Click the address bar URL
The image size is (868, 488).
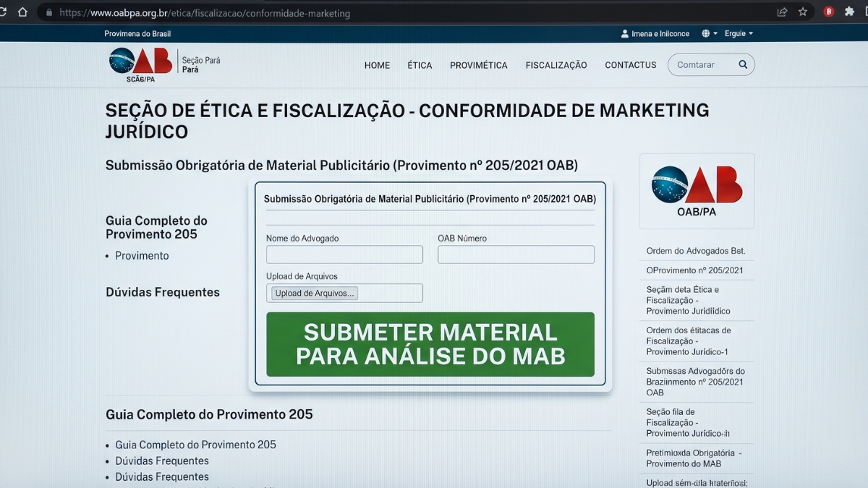tap(205, 13)
